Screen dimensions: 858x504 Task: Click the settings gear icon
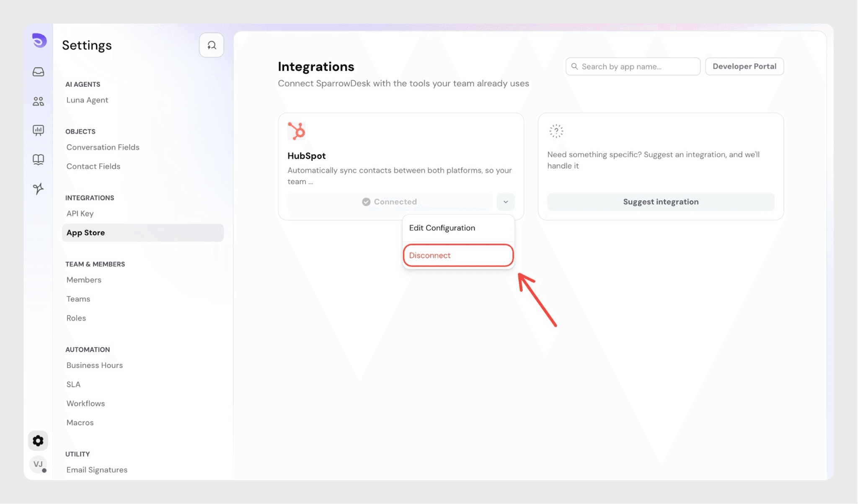(38, 441)
